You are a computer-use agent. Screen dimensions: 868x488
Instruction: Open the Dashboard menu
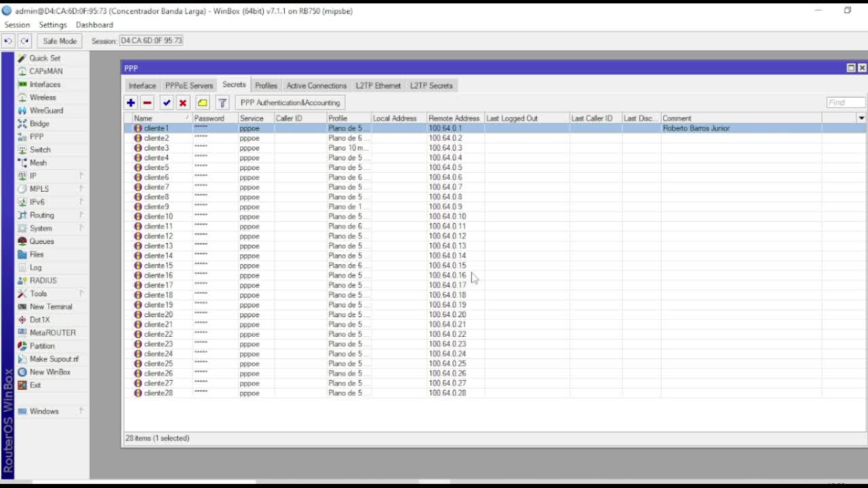[94, 25]
